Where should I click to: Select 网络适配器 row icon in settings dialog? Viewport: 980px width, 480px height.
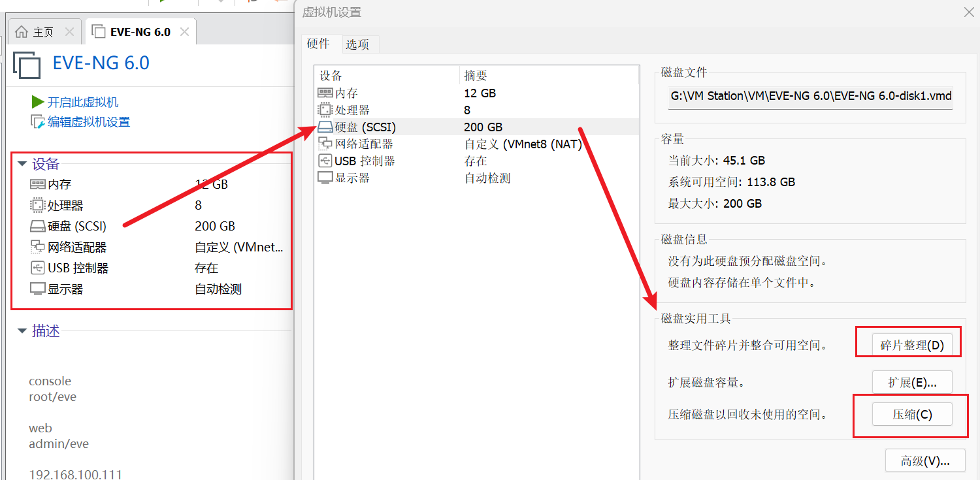pos(325,144)
